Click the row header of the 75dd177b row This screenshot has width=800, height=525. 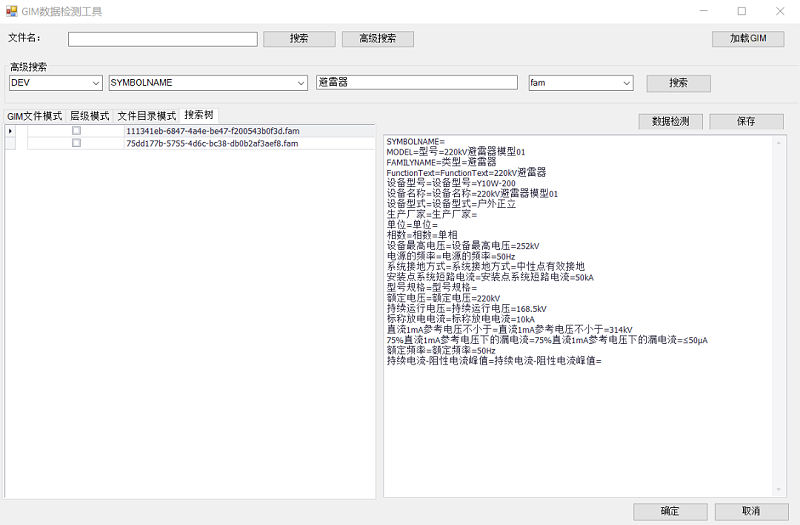(10, 143)
